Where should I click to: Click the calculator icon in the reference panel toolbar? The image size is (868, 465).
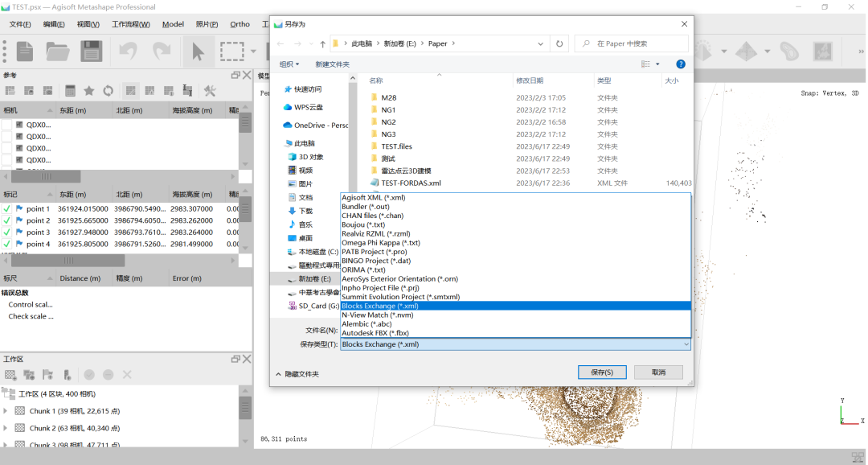pyautogui.click(x=70, y=91)
